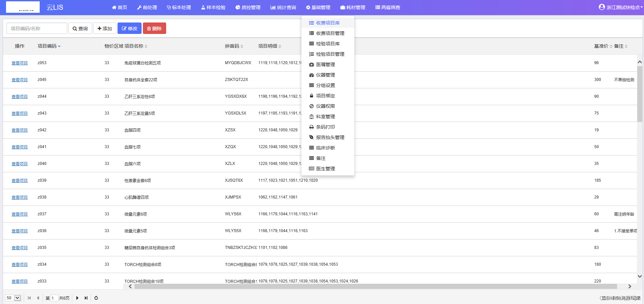Click the lock icon for 项目绑定
Viewport: 644px width, 304px height.
point(311,96)
